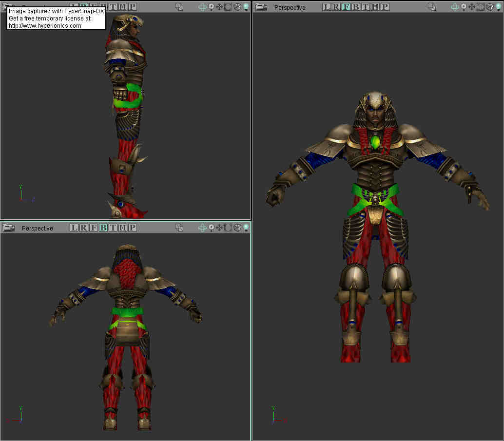Click the Perspective label of the bottom viewport

click(x=37, y=228)
